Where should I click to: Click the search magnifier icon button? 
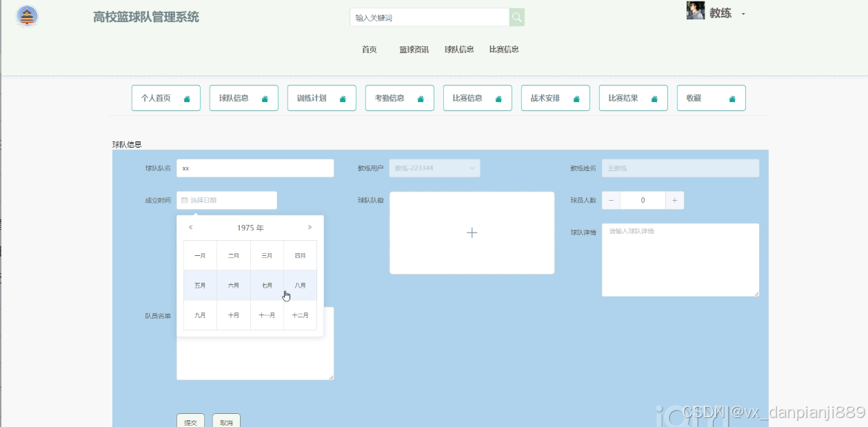(x=516, y=17)
